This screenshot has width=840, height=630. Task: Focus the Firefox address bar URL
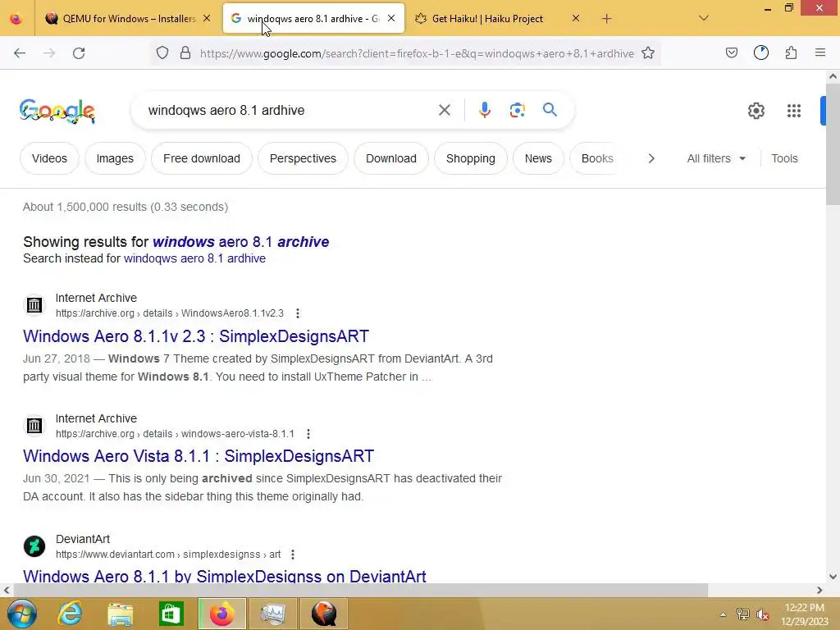pos(417,53)
